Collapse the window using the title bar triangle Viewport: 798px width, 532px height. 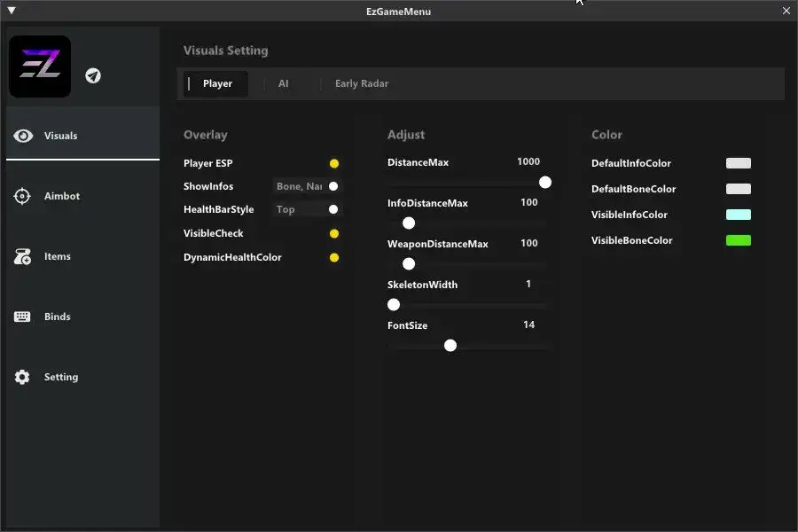12,12
